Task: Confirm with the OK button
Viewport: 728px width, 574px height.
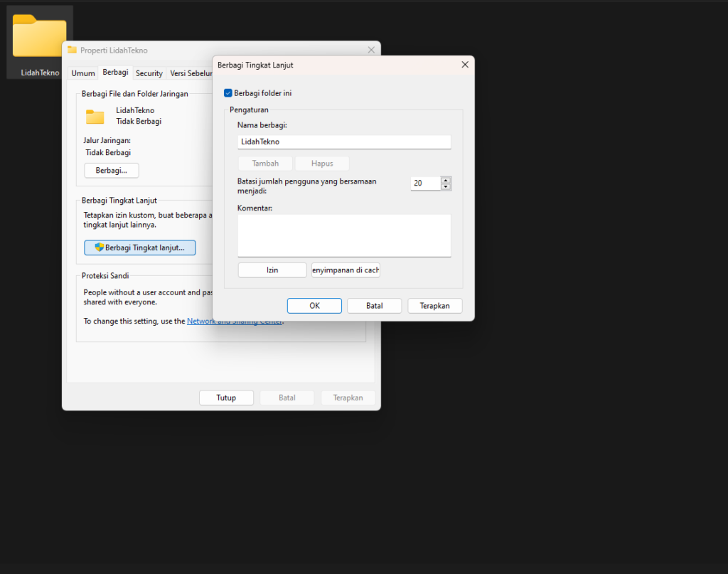Action: [x=314, y=306]
